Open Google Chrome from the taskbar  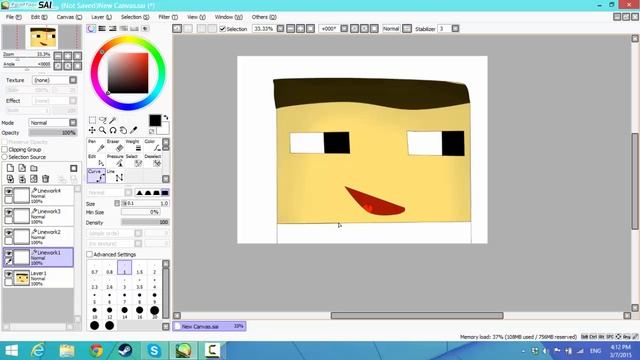tap(96, 351)
